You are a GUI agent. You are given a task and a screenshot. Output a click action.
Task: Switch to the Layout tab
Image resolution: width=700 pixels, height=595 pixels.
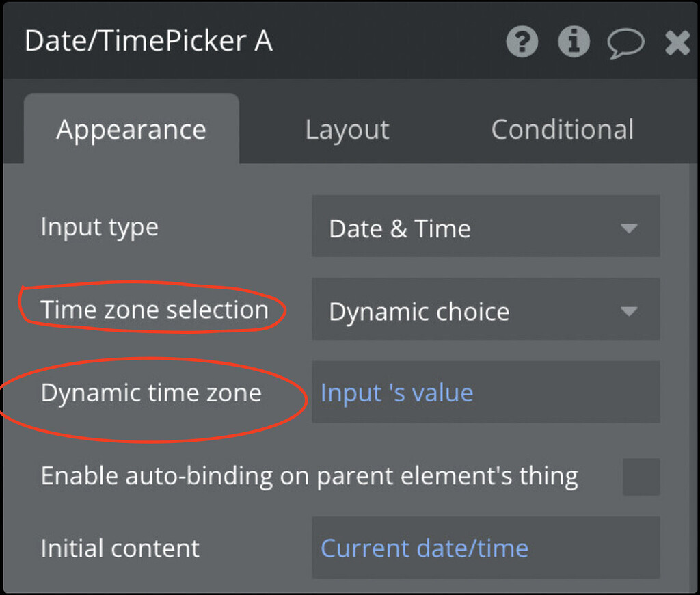click(347, 129)
